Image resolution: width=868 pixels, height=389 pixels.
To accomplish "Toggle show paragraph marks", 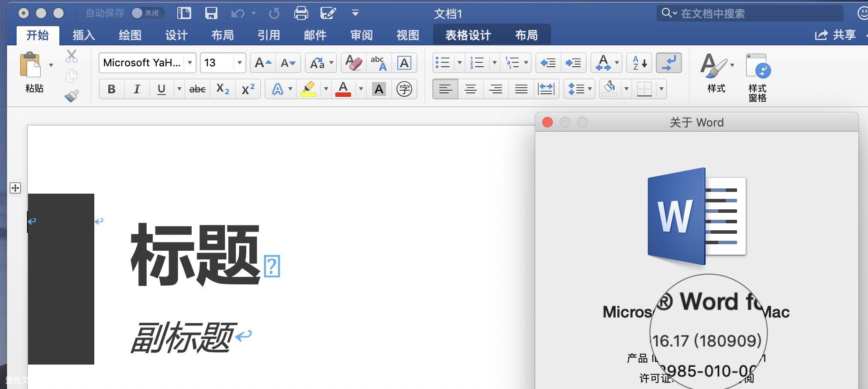I will (669, 63).
